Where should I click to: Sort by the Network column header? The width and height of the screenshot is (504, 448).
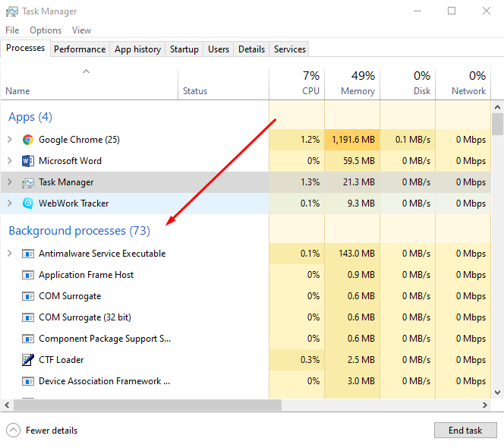click(463, 84)
